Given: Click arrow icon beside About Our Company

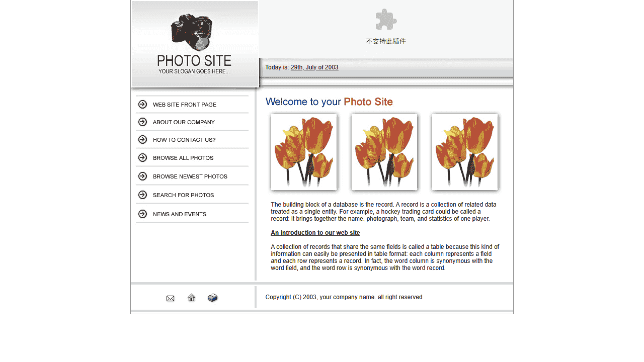Looking at the screenshot, I should [x=143, y=122].
